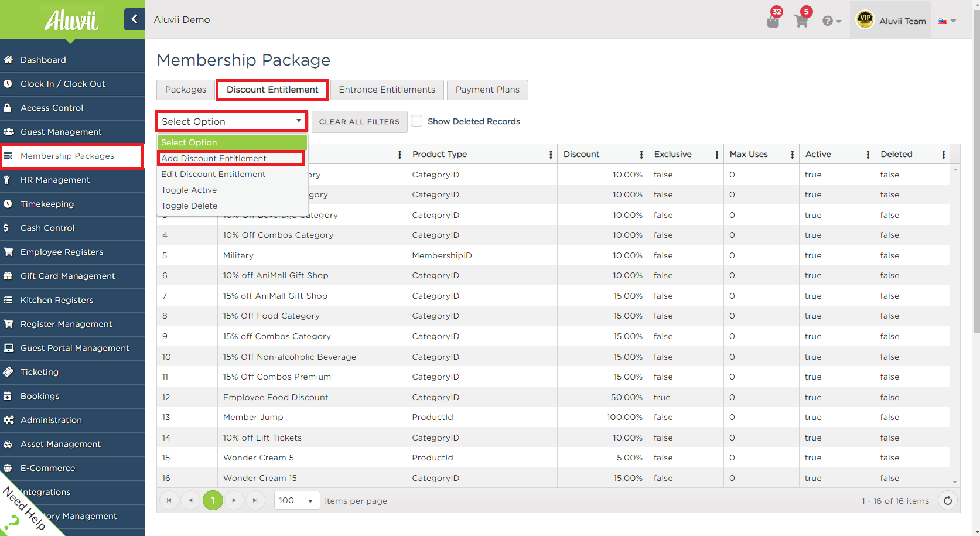Click the Access Control lock icon
This screenshot has width=980, height=536.
tap(8, 108)
